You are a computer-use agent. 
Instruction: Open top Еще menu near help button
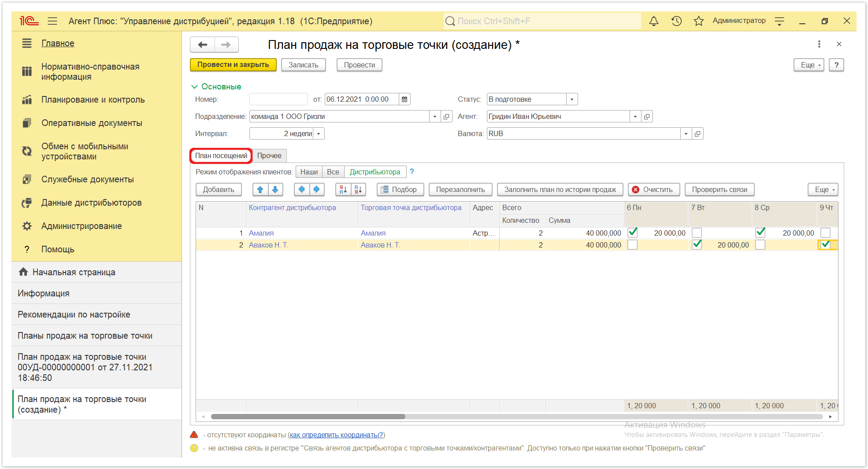point(809,65)
